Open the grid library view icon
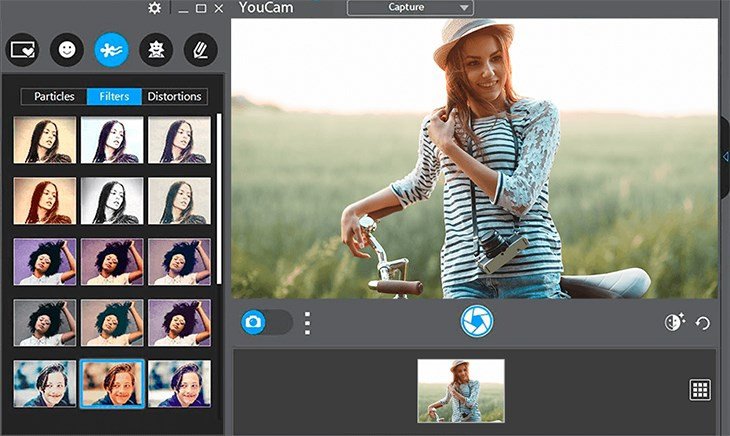This screenshot has width=730, height=436. tap(700, 389)
